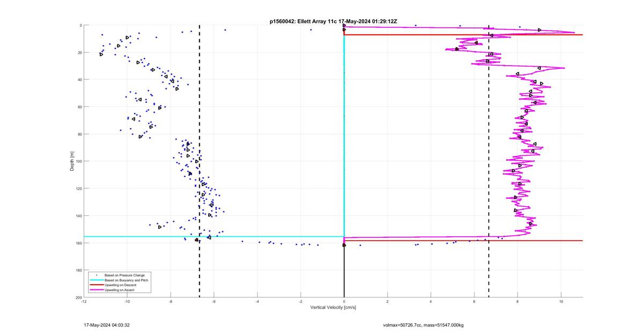Screen dimensions: 644x334
Task: Click depth-axis tick label '120'
Action: (78, 188)
